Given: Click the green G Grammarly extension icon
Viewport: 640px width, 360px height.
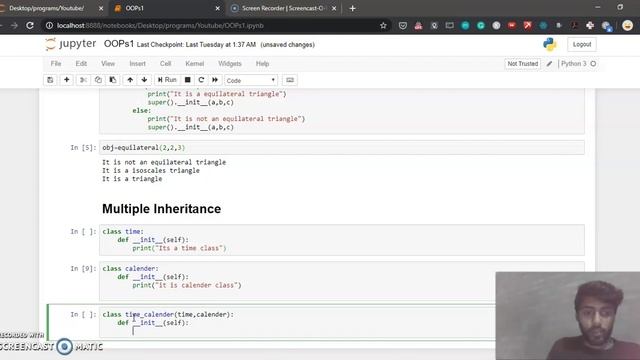Looking at the screenshot, I should coord(481,25).
